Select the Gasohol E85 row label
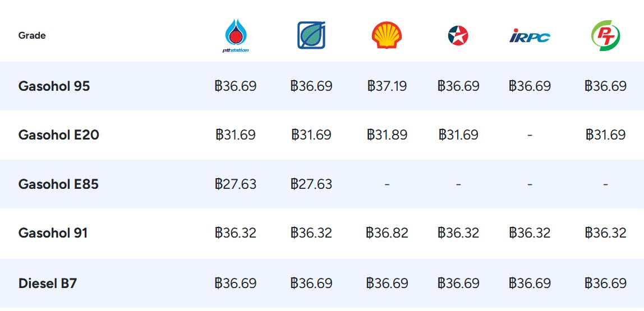644x311 pixels. (x=58, y=184)
